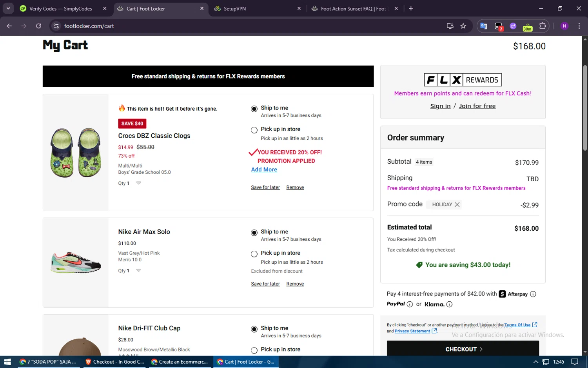Open the Extensions puzzle-piece menu

point(543,26)
